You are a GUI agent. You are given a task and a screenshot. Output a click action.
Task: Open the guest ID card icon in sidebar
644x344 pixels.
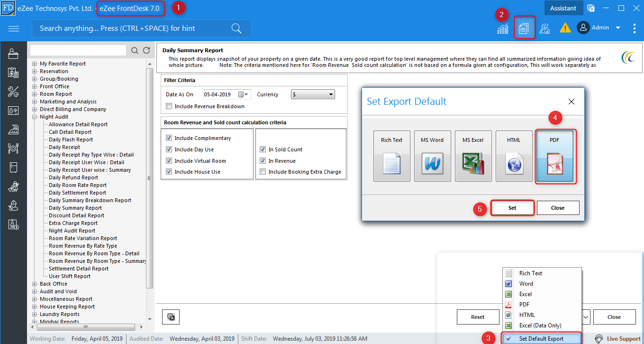tap(13, 111)
